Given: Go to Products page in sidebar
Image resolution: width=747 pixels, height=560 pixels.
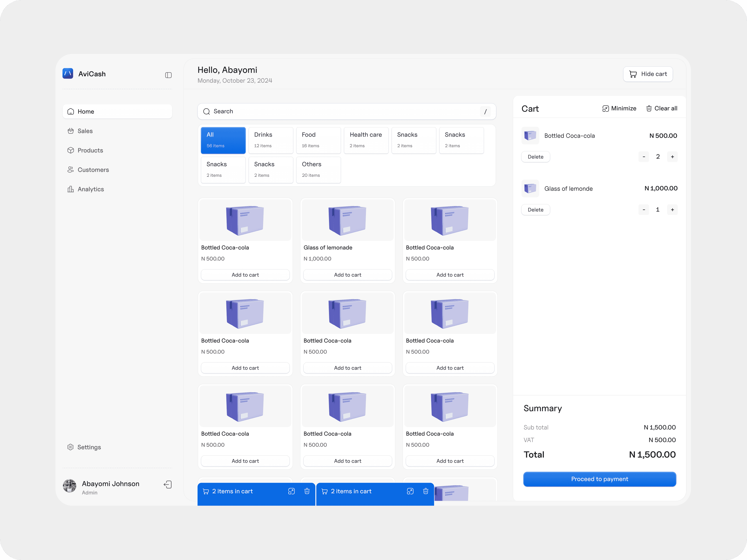Looking at the screenshot, I should tap(90, 150).
